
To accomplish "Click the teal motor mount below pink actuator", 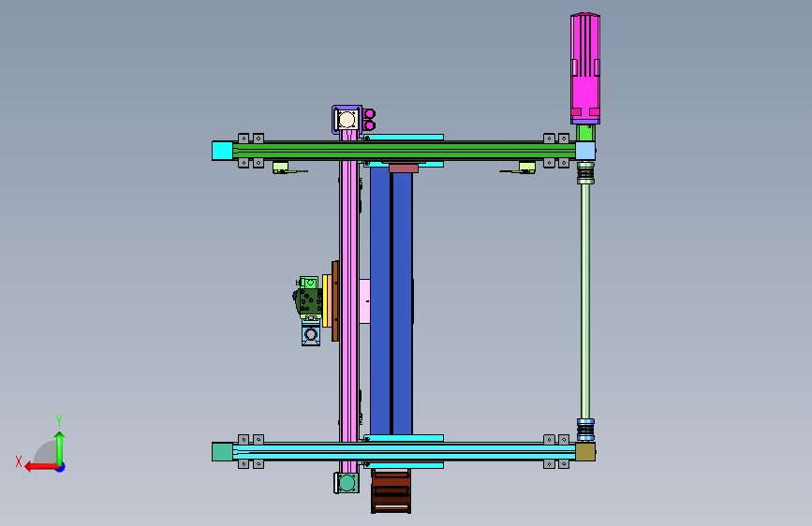I will pyautogui.click(x=347, y=483).
